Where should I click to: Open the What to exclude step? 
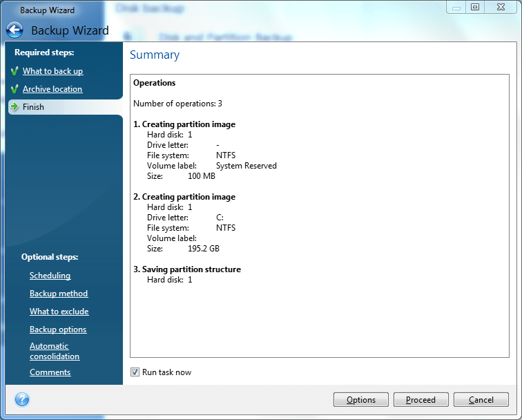pos(59,312)
